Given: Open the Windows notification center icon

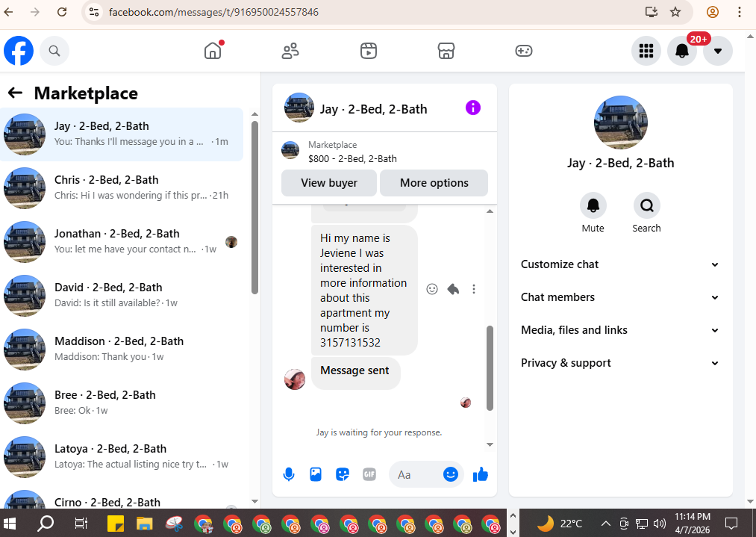Looking at the screenshot, I should tap(731, 524).
